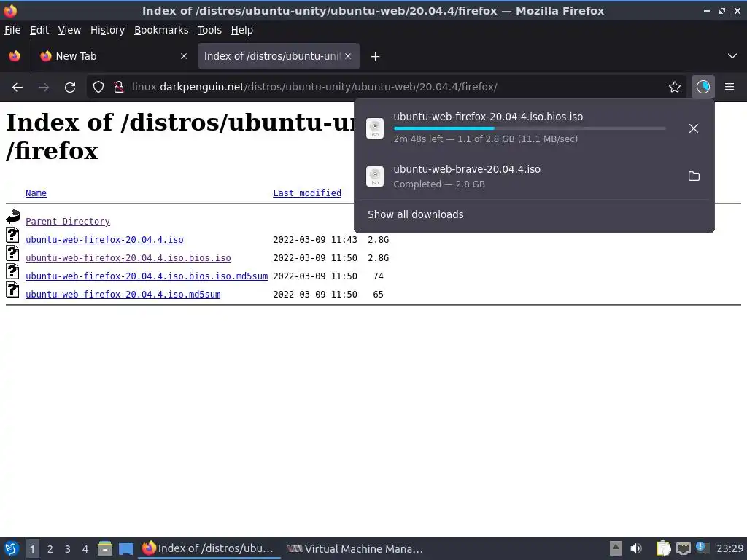
Task: Switch to virtual desktop 3
Action: 68,549
